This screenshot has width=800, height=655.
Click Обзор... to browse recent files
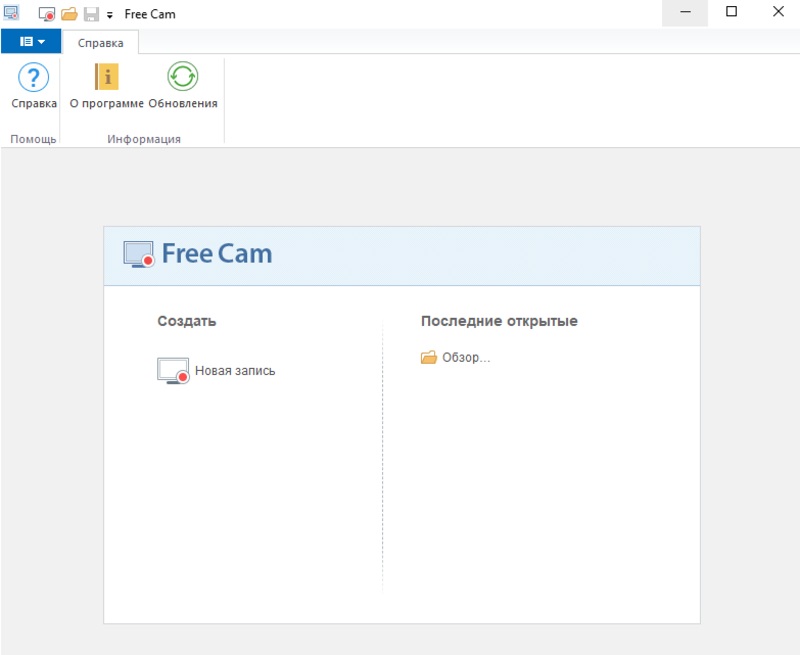pyautogui.click(x=456, y=358)
